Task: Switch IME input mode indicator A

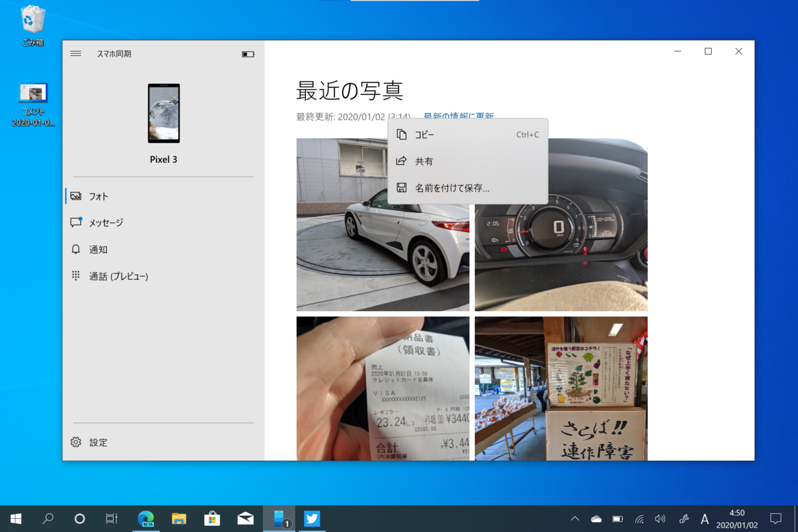Action: click(705, 519)
